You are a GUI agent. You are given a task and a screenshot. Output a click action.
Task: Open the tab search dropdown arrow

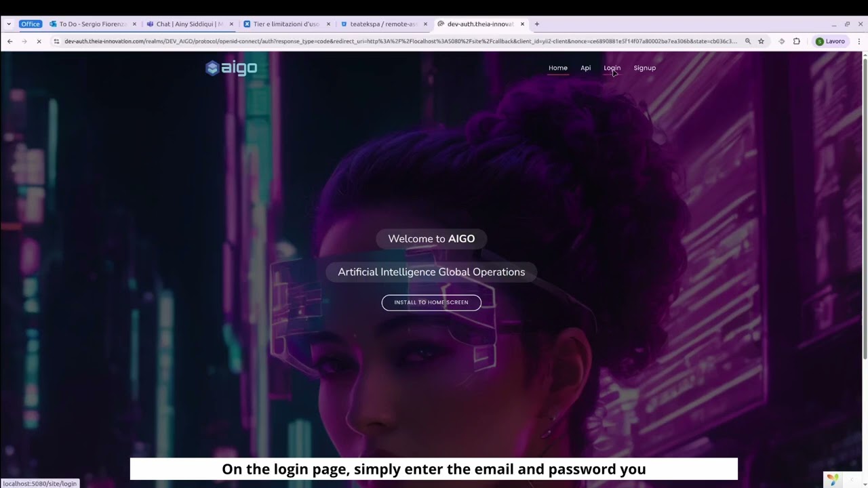pyautogui.click(x=9, y=24)
